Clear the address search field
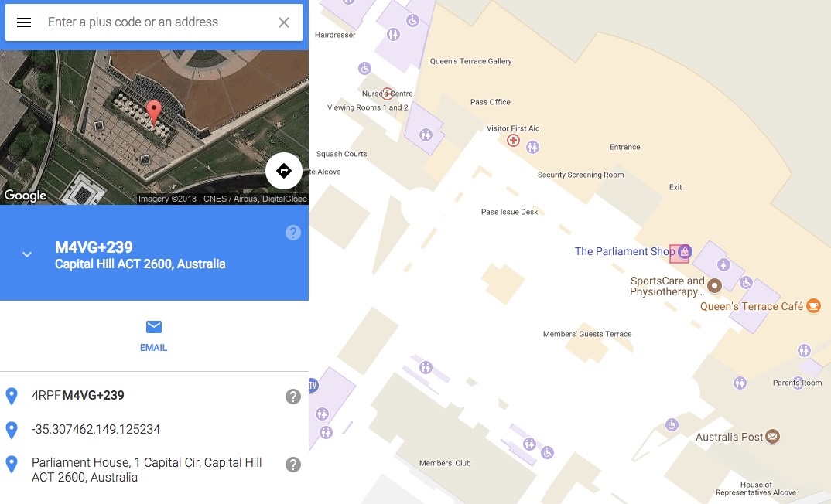The height and width of the screenshot is (504, 831). 284,22
